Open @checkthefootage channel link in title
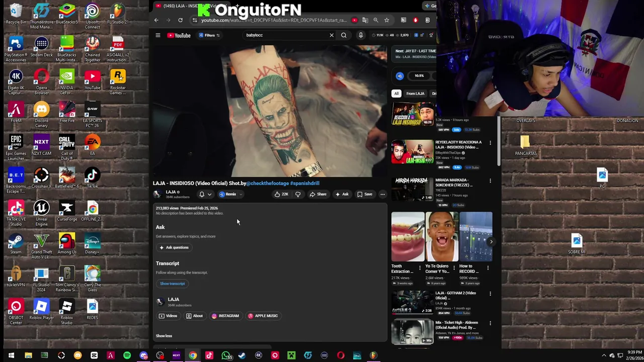This screenshot has width=644, height=362. (268, 184)
